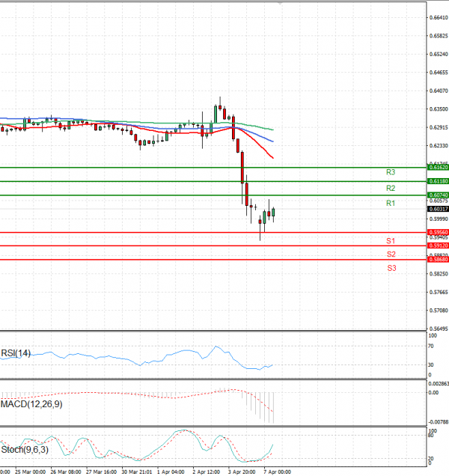Viewport: 449px width, 476px height.
Task: Click the 1 Apr 04:00 time label
Action: point(171,472)
